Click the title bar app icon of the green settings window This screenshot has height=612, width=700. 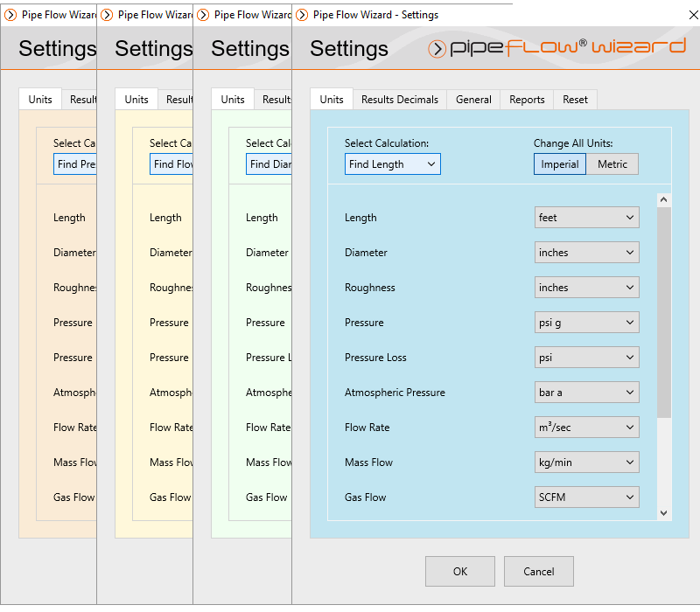203,15
